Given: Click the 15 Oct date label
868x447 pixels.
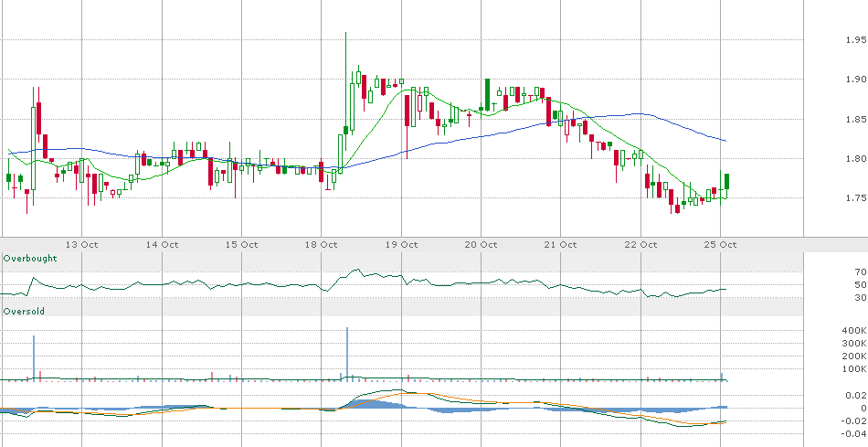Looking at the screenshot, I should tap(242, 245).
